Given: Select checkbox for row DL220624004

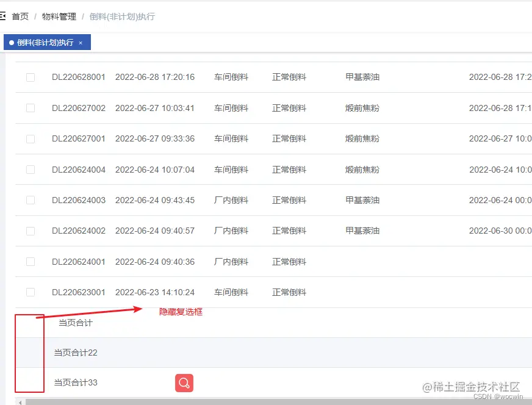Looking at the screenshot, I should pyautogui.click(x=31, y=170).
